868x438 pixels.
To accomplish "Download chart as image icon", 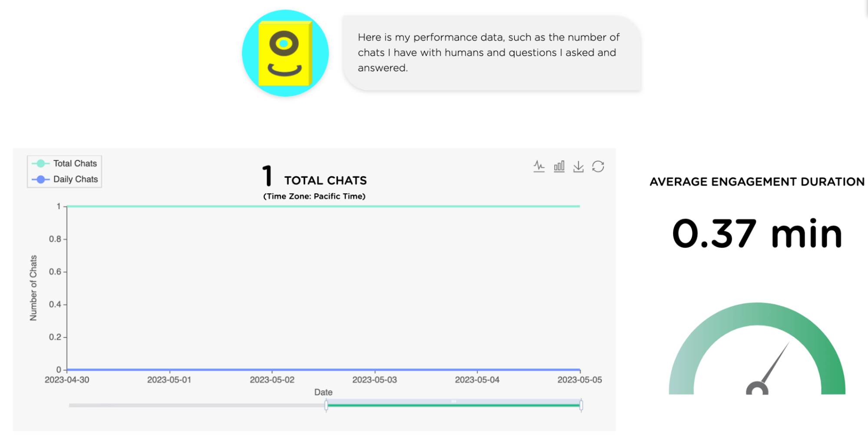I will tap(578, 166).
